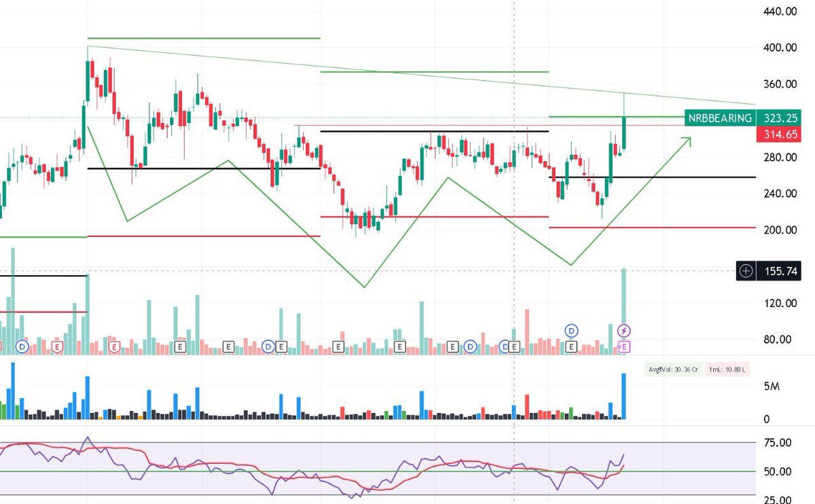This screenshot has width=815, height=504.
Task: Open the pink E earnings marker under the lightning bolt
Action: point(625,346)
